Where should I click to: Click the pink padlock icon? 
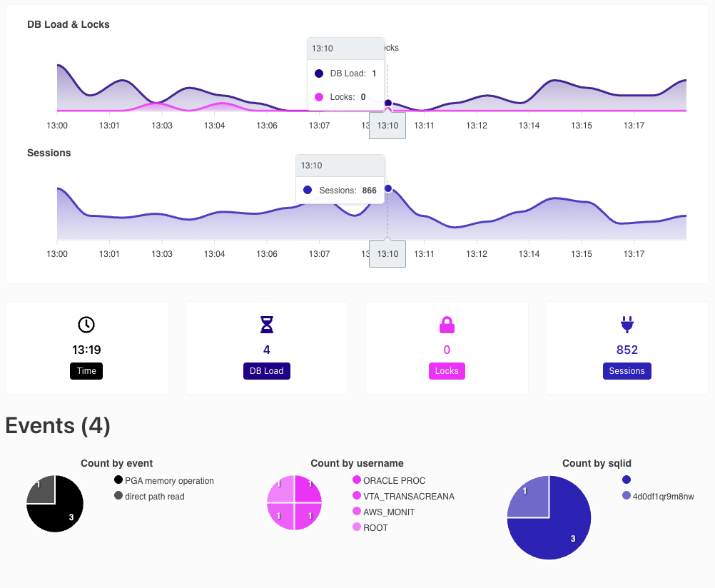click(447, 325)
